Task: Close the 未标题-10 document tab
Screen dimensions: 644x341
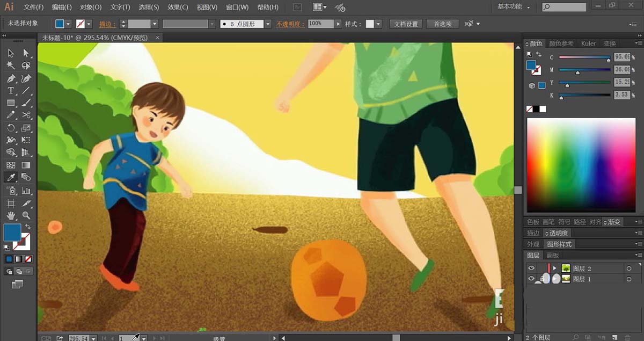Action: point(158,38)
